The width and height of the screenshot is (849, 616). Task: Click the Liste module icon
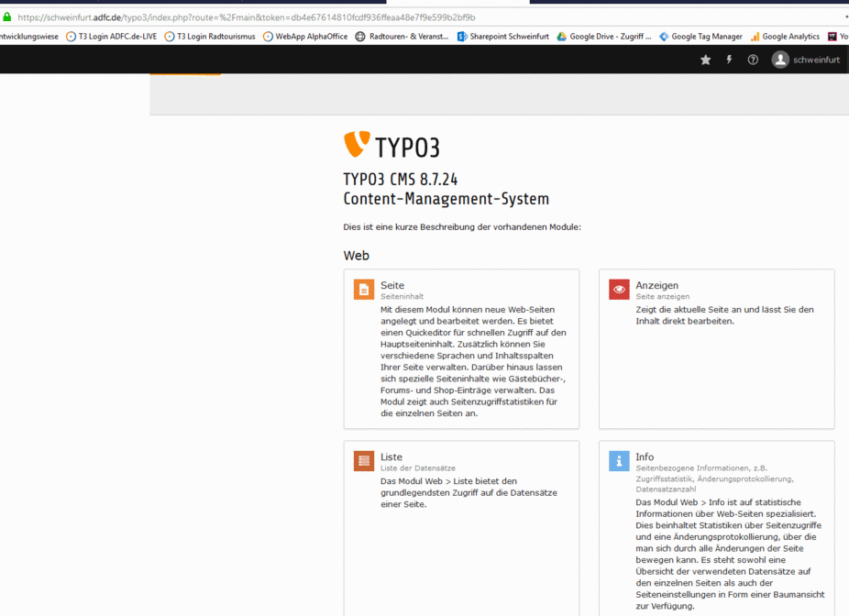364,461
